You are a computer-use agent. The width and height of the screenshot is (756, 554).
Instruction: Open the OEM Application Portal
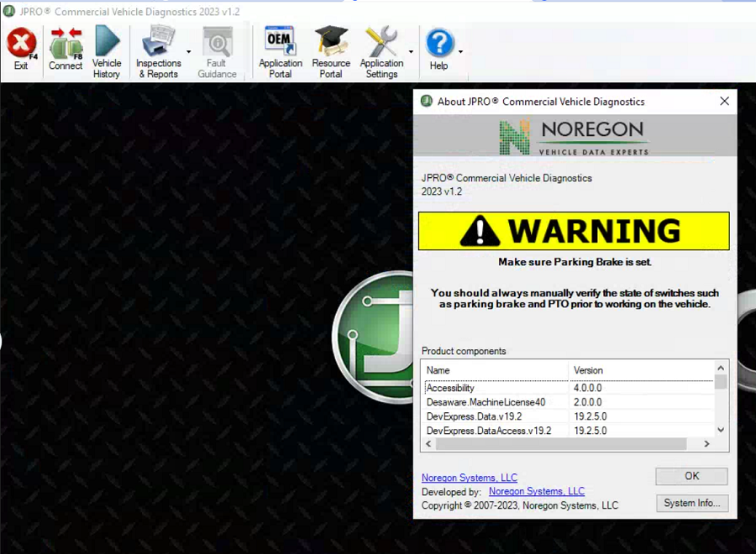point(280,53)
